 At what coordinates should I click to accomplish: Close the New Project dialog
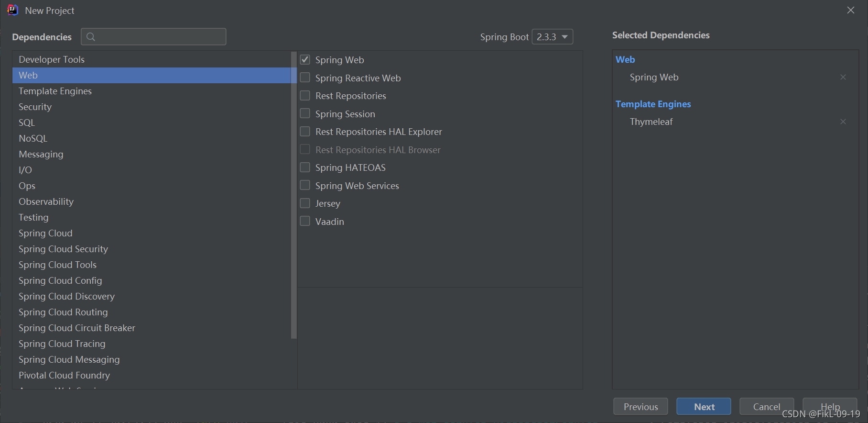[x=851, y=10]
